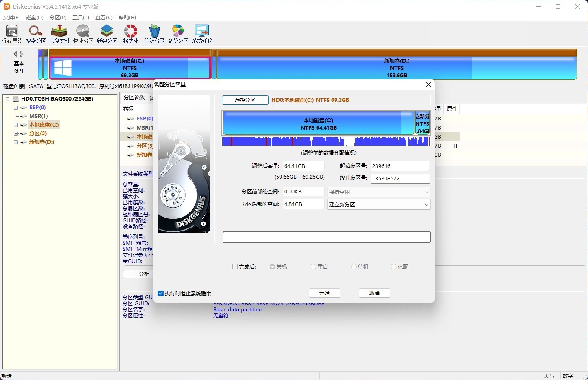Click the 调整后容量 input field
This screenshot has height=380, width=588.
tap(303, 166)
